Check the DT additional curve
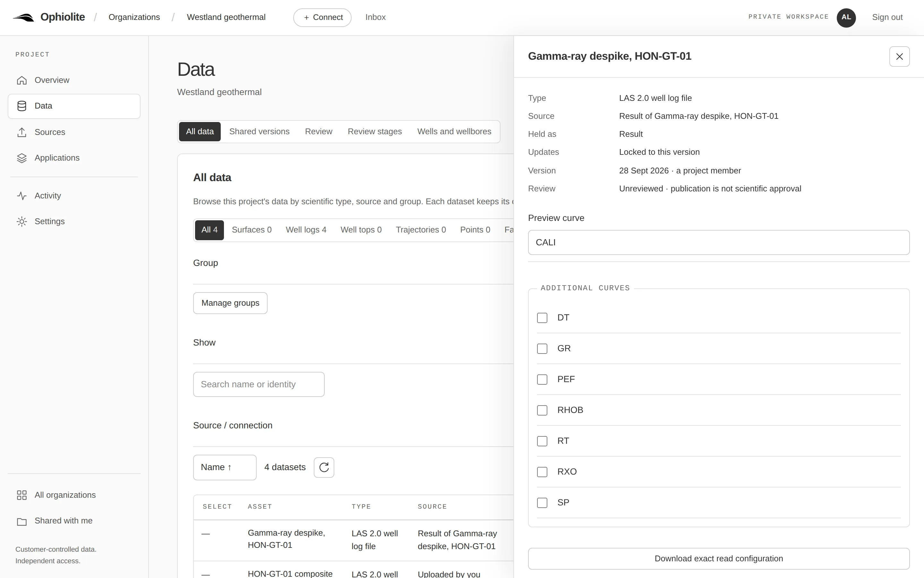Screen dimensions: 924x578 [x=542, y=318]
